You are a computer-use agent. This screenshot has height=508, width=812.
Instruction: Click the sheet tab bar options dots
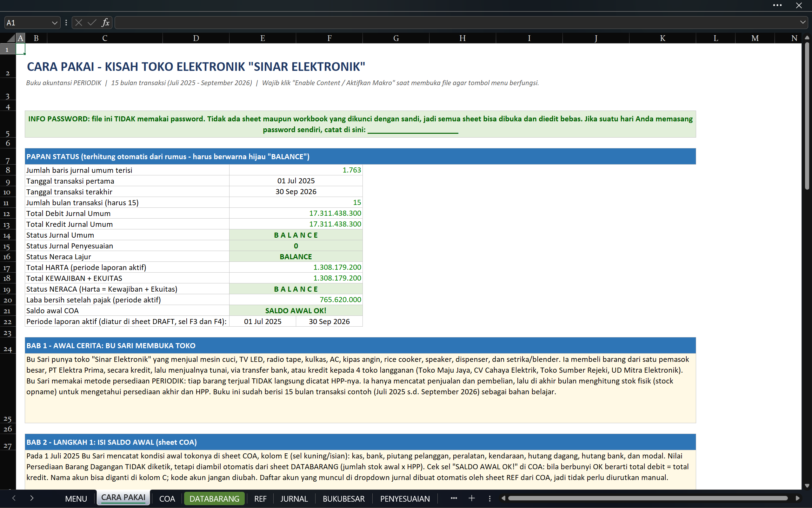pyautogui.click(x=490, y=498)
